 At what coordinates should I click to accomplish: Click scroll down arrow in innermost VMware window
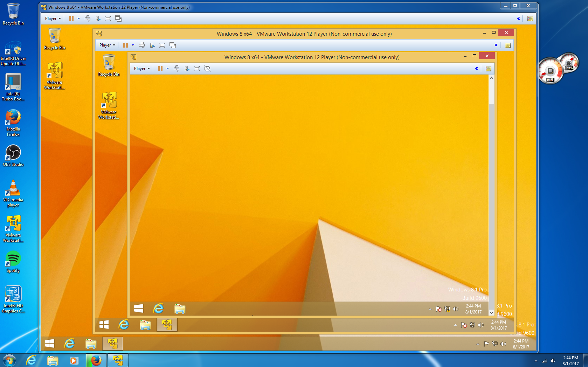(491, 312)
